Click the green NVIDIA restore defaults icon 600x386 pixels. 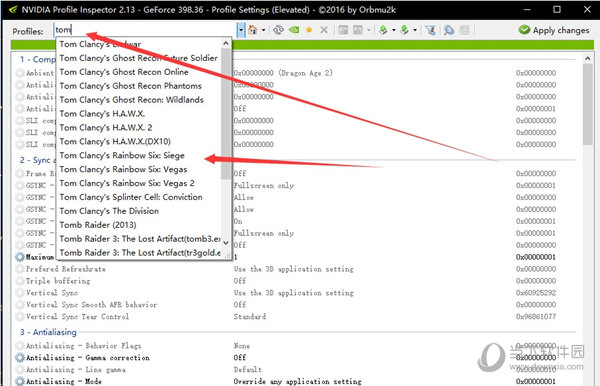click(x=294, y=30)
